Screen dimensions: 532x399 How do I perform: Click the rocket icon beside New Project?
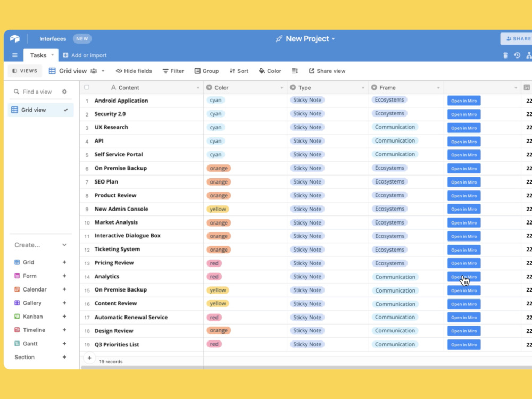pos(279,39)
